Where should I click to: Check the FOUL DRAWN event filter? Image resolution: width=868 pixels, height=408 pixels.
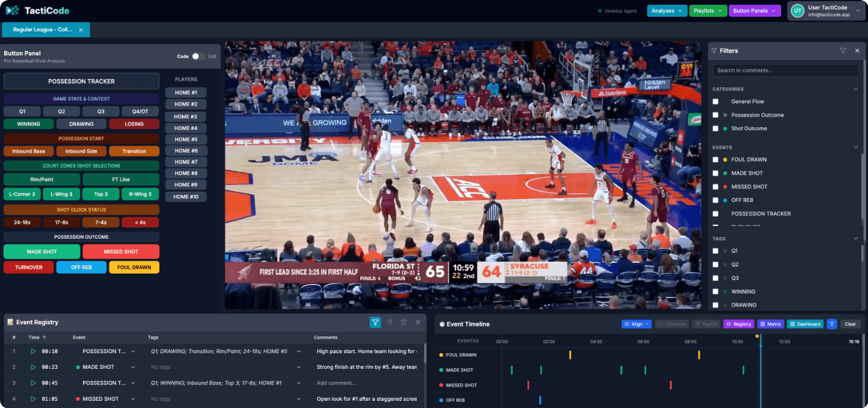(x=715, y=160)
